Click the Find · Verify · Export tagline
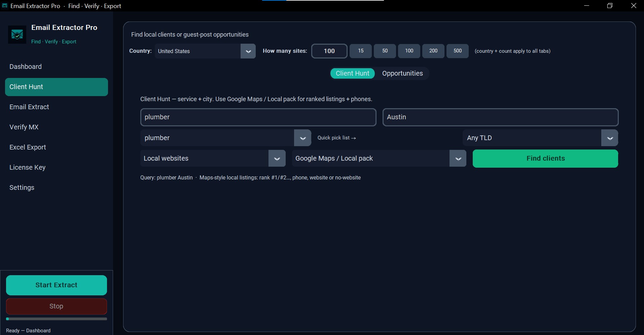 click(x=54, y=42)
